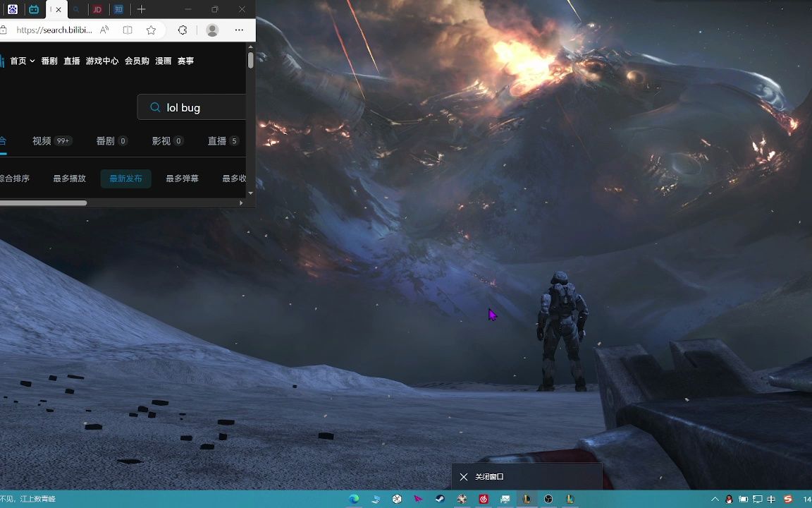This screenshot has width=812, height=508.
Task: Go to 会员购 navigation link
Action: pos(137,61)
